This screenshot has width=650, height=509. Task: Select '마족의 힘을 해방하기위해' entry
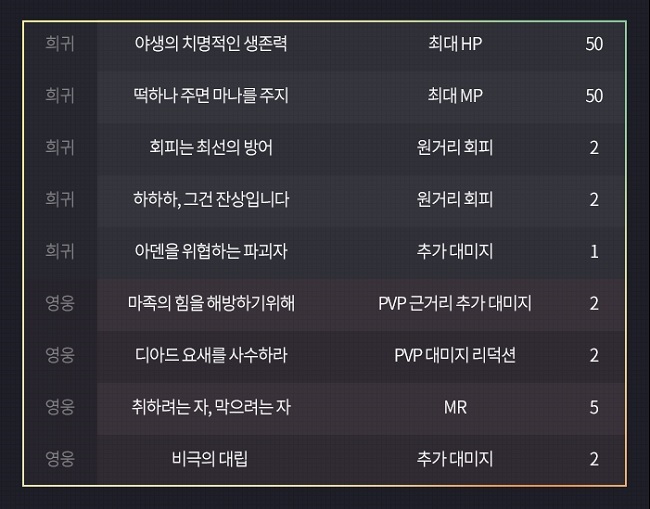click(x=210, y=303)
